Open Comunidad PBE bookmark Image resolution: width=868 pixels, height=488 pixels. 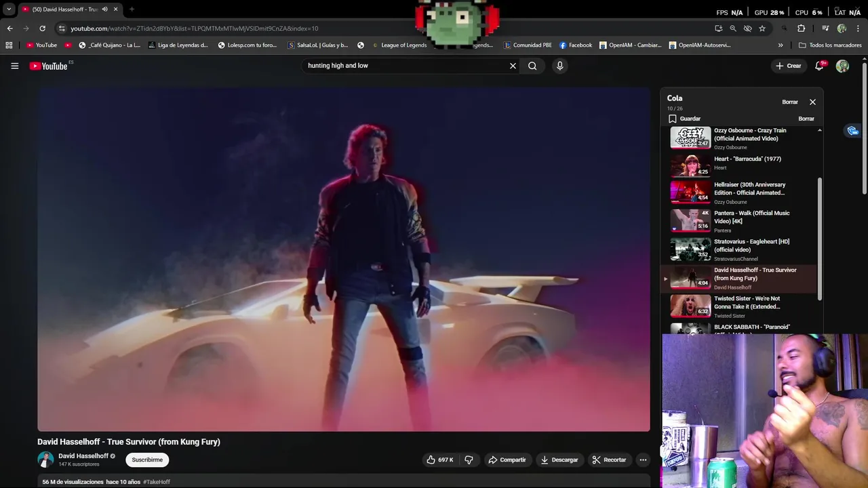tap(528, 45)
